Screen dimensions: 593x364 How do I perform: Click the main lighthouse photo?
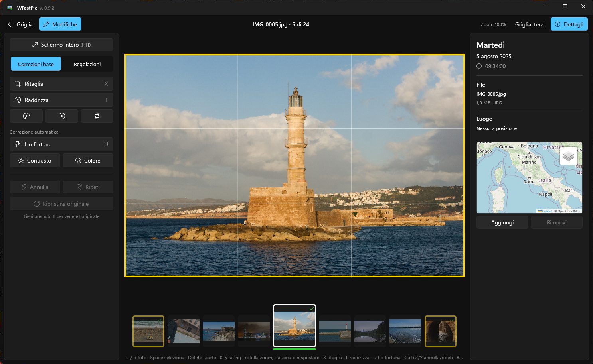[295, 165]
